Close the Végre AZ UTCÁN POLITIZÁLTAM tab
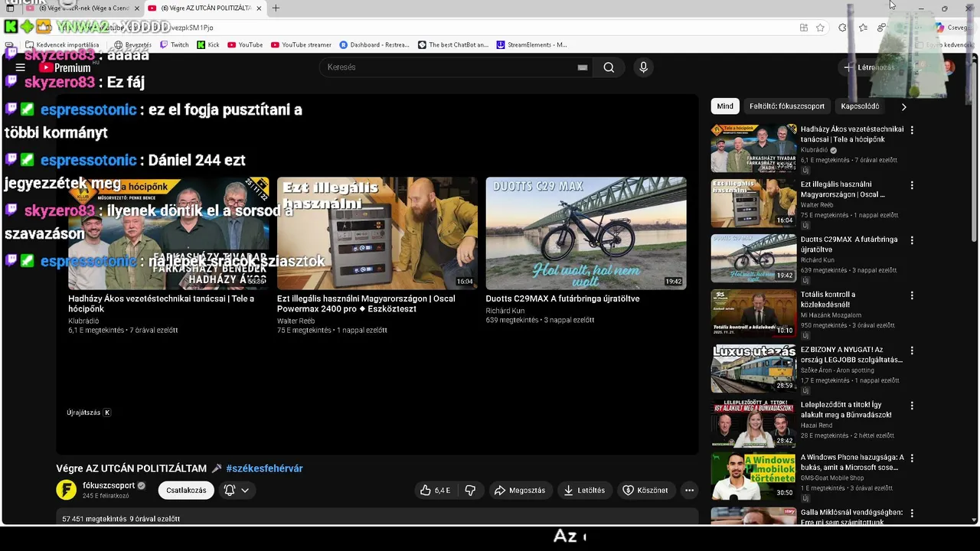This screenshot has width=980, height=551. 259,8
